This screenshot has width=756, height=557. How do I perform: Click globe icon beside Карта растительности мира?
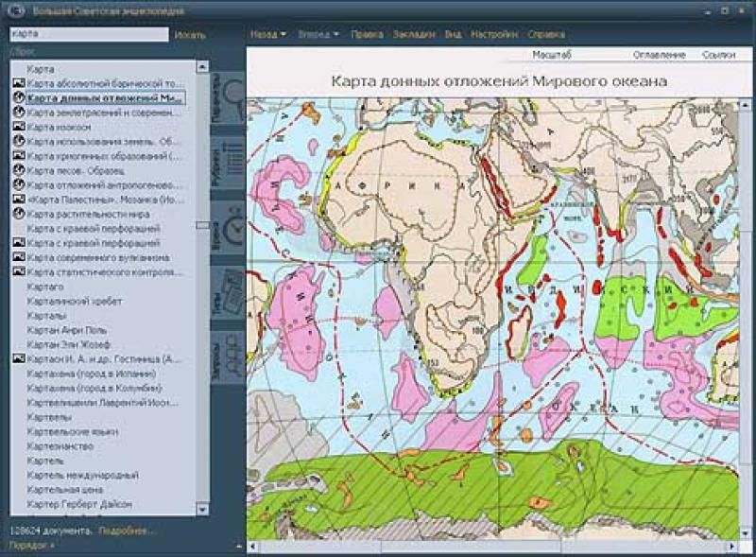[18, 214]
